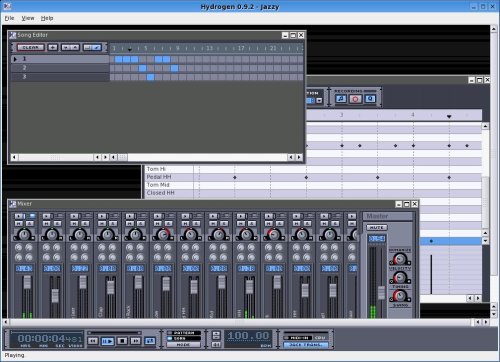Solo the third mixer channel
This screenshot has width=500, height=362.
click(85, 223)
